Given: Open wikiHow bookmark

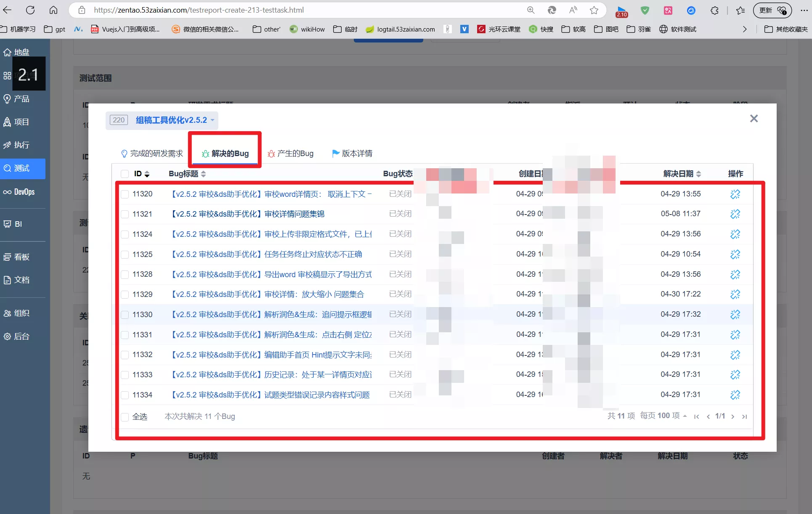Looking at the screenshot, I should [x=308, y=29].
